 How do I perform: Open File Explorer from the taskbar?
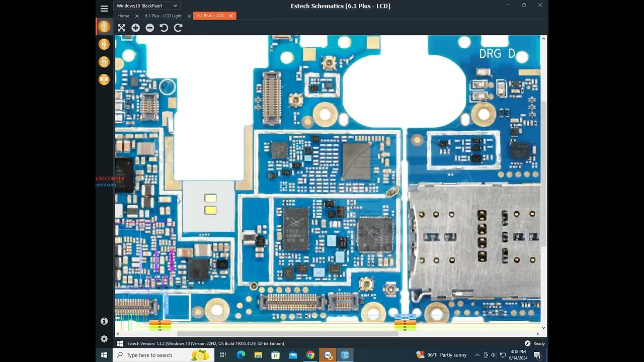point(258,355)
